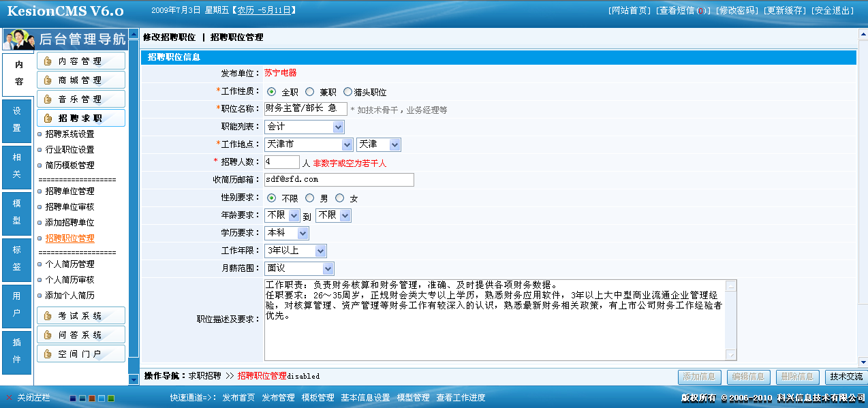Choose 男 for gender requirement

tap(310, 198)
